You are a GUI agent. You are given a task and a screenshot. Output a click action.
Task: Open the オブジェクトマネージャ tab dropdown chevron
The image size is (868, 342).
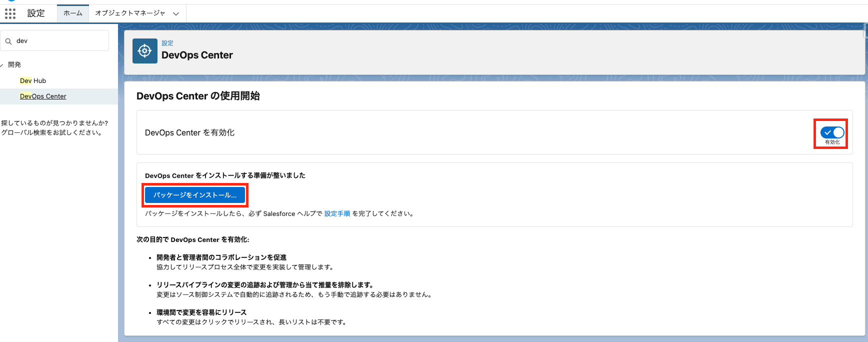[x=176, y=14]
